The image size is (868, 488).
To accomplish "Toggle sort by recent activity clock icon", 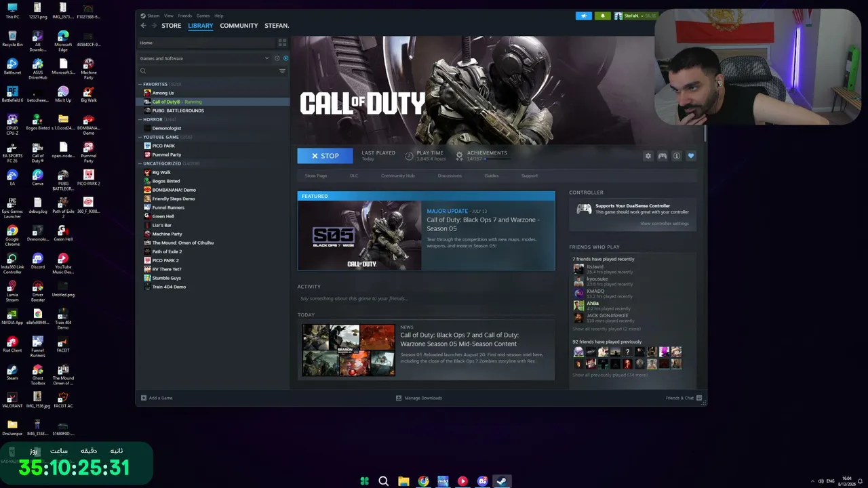I will (277, 58).
